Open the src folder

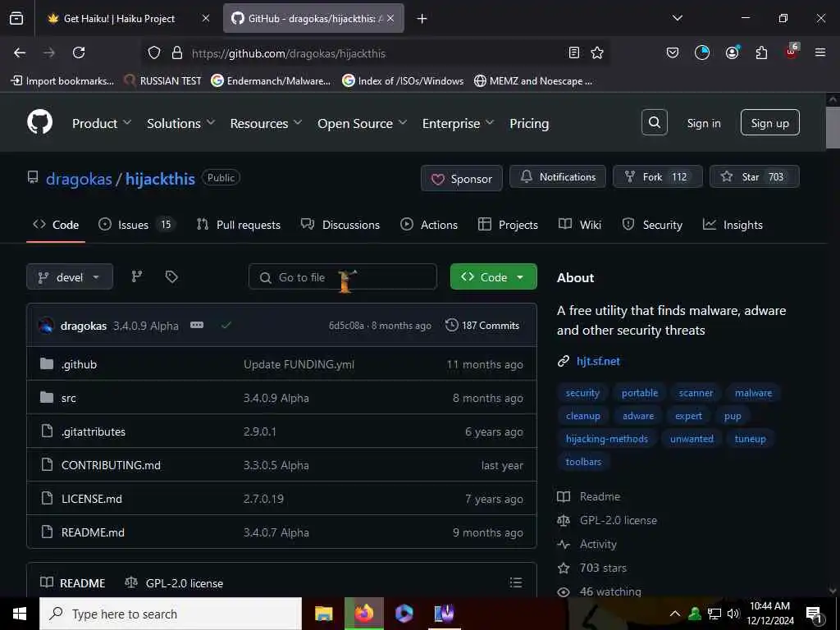[x=68, y=398]
